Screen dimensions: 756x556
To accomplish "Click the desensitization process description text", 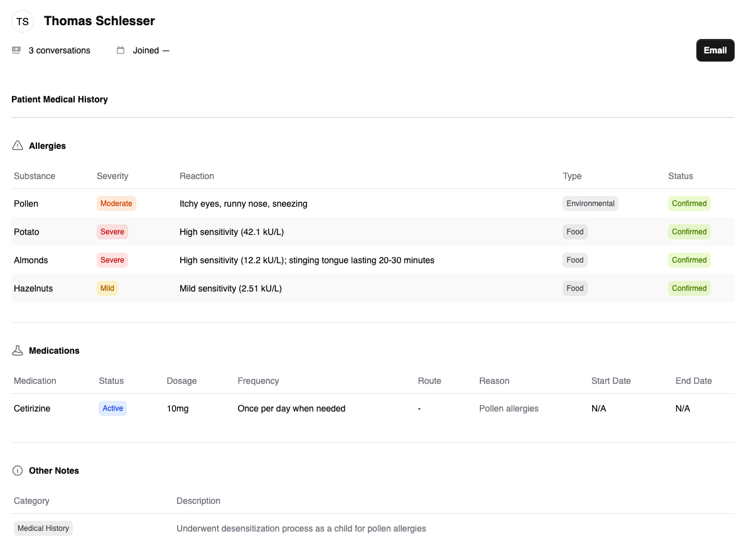I will 301,528.
